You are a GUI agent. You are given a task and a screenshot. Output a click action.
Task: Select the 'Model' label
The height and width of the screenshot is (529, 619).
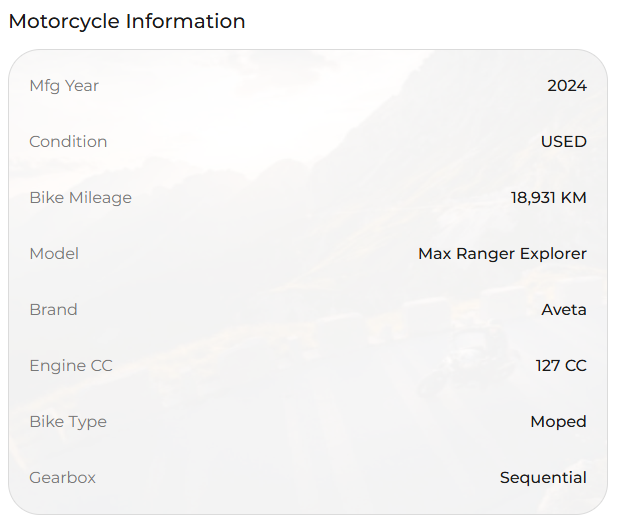click(x=54, y=254)
